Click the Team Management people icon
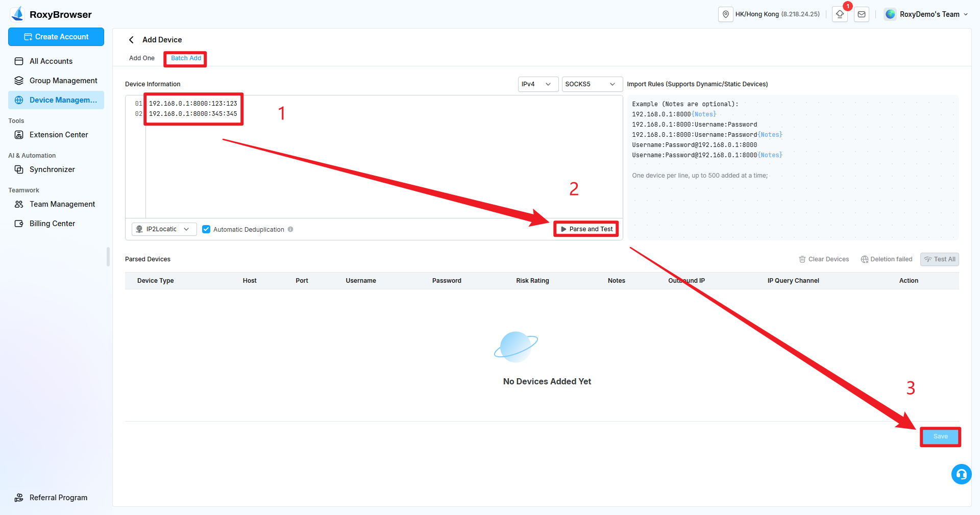The height and width of the screenshot is (515, 980). 19,204
